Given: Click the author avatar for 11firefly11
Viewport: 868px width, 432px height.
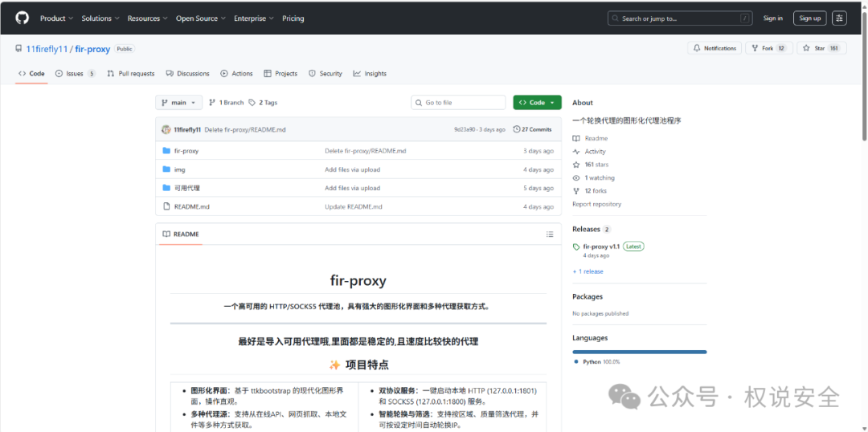Looking at the screenshot, I should (x=166, y=129).
